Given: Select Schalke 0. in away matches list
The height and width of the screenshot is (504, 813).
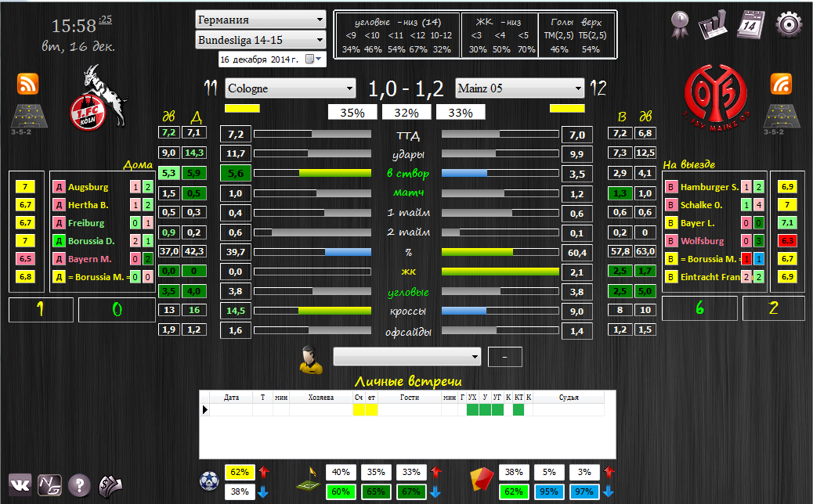Looking at the screenshot, I should pos(701,205).
